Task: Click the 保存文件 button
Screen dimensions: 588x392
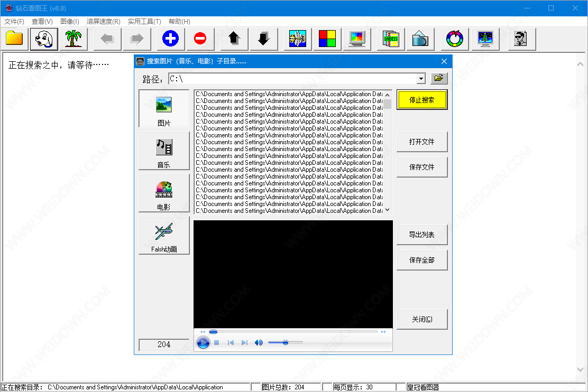Action: [x=422, y=167]
